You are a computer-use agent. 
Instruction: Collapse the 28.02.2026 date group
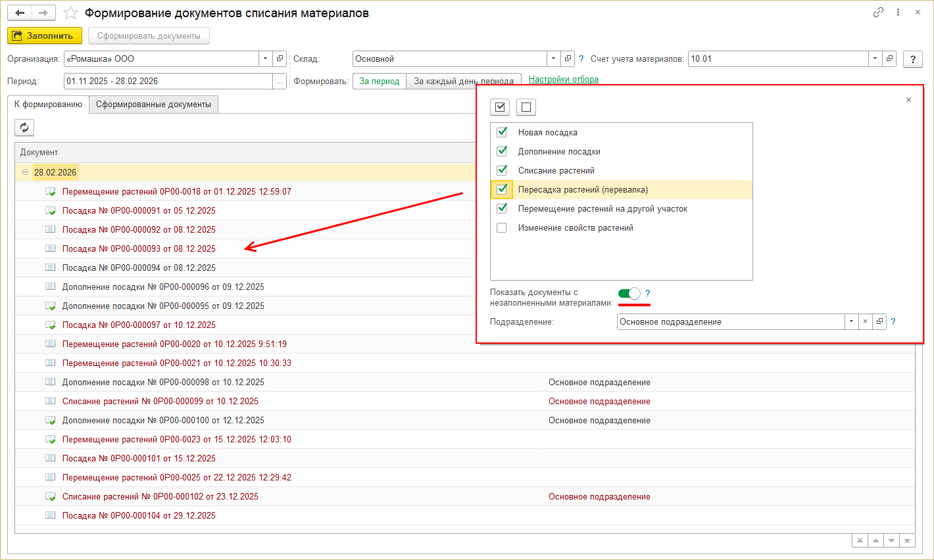[26, 172]
